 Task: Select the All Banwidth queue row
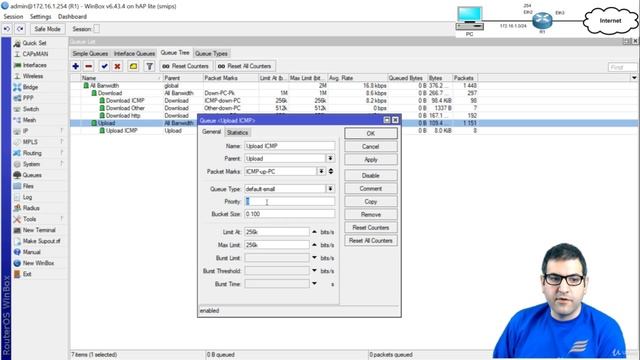tap(273, 85)
